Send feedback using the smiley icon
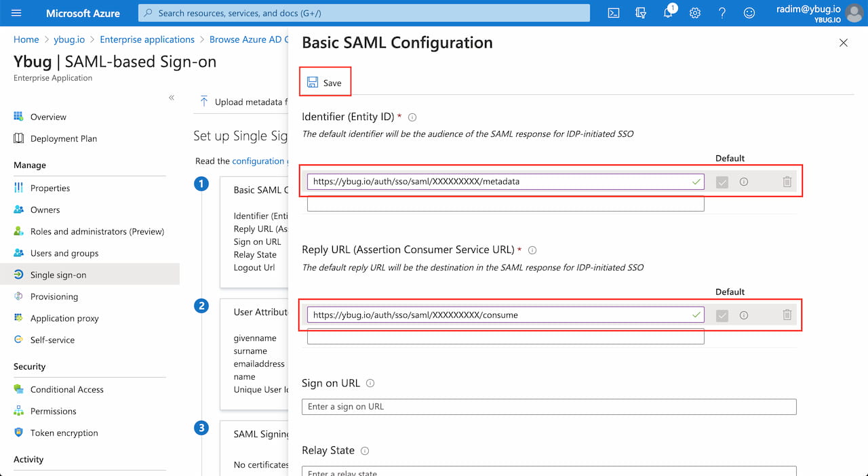This screenshot has width=868, height=476. coord(749,13)
